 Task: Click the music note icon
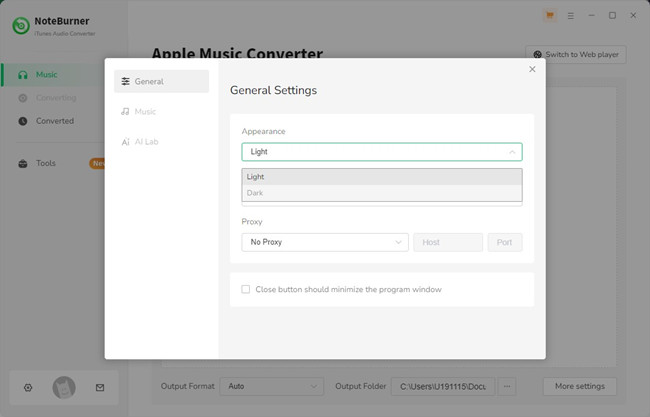pyautogui.click(x=125, y=112)
